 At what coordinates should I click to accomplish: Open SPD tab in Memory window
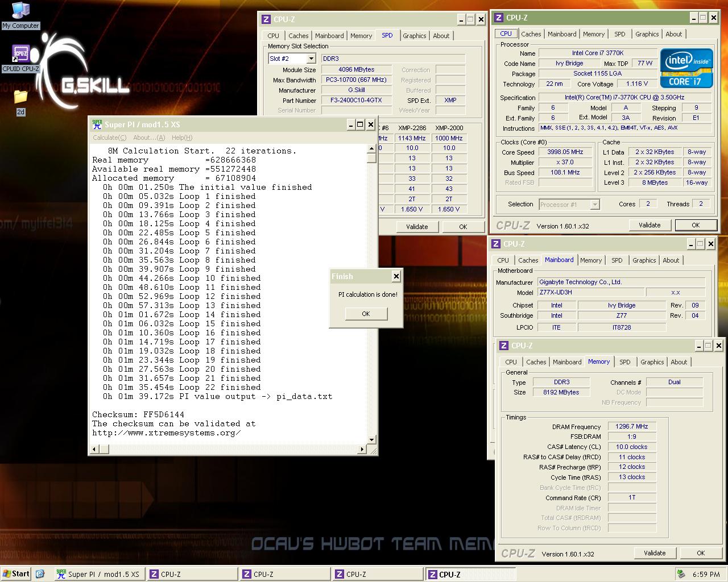pyautogui.click(x=625, y=362)
